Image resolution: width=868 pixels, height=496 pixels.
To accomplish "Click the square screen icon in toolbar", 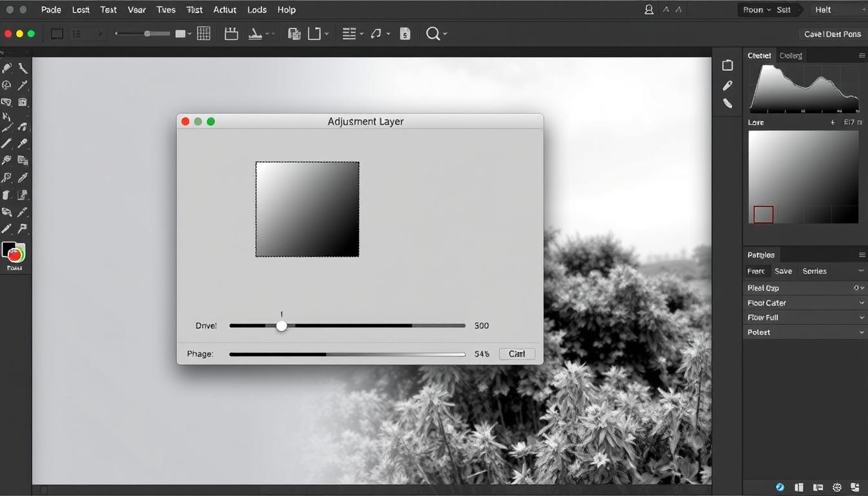I will [57, 34].
